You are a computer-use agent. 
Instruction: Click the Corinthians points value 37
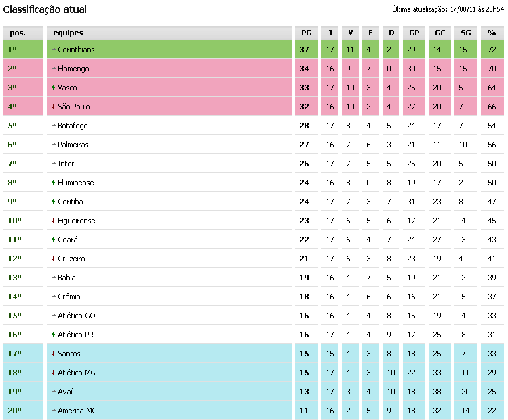pos(305,50)
